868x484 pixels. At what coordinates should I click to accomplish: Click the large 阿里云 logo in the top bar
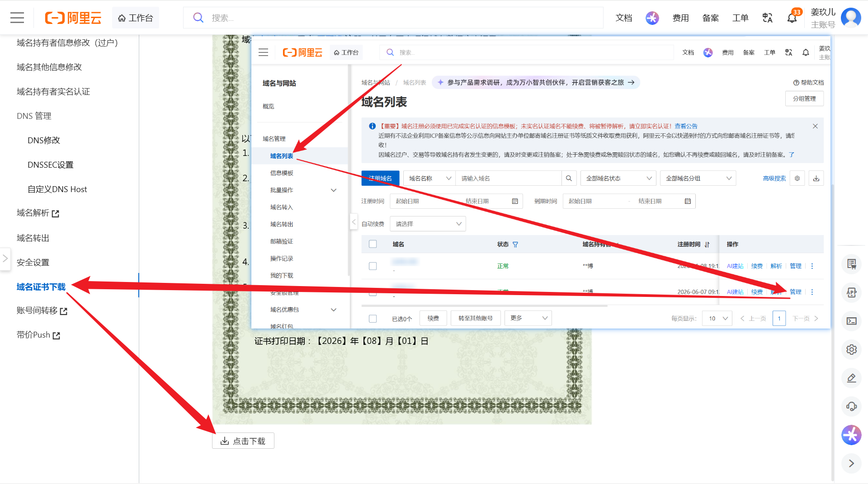click(x=73, y=18)
